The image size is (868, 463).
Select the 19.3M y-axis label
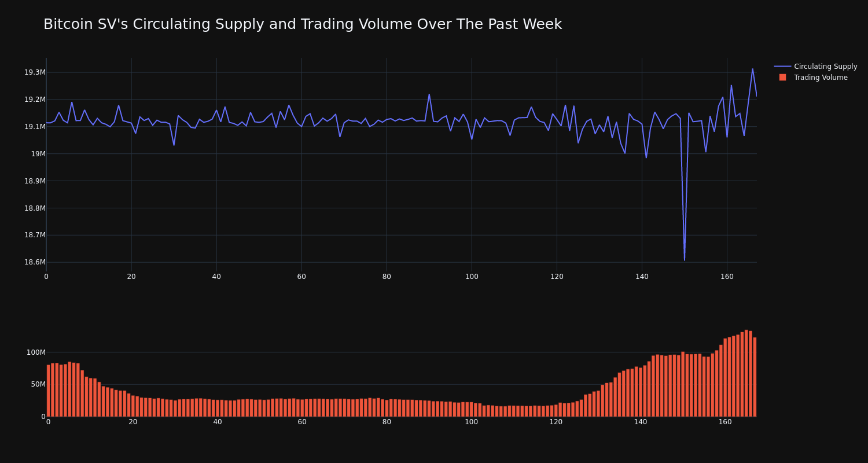(x=35, y=72)
